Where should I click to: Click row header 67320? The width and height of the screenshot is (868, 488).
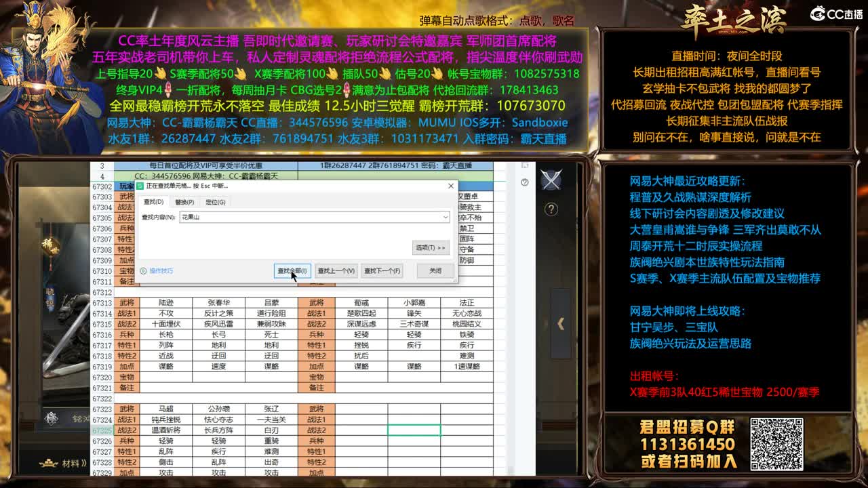[x=102, y=378]
